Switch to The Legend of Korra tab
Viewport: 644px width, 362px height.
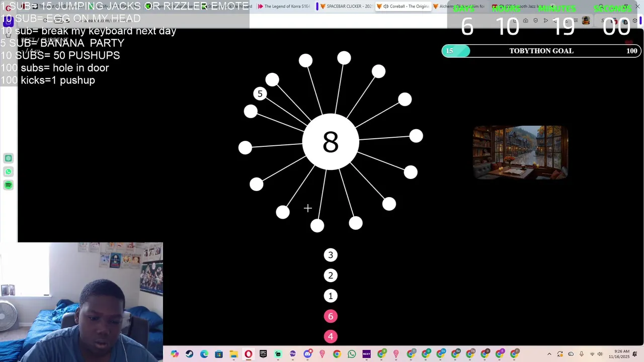click(x=284, y=7)
